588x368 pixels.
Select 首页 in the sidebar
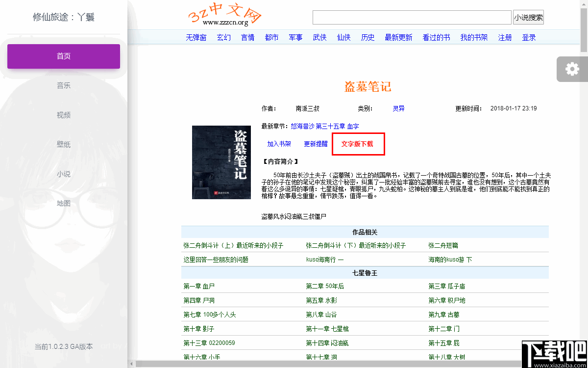pyautogui.click(x=64, y=56)
